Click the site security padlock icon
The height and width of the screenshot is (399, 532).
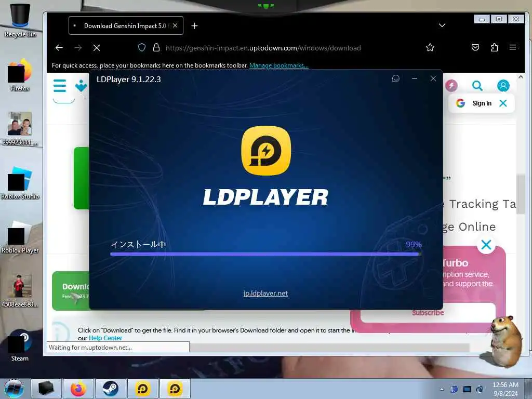click(x=156, y=47)
